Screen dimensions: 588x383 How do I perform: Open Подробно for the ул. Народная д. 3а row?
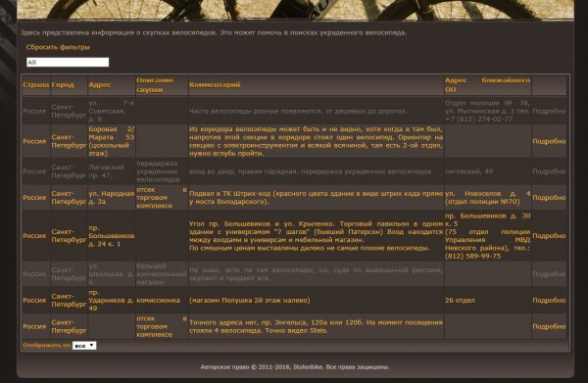pyautogui.click(x=549, y=198)
